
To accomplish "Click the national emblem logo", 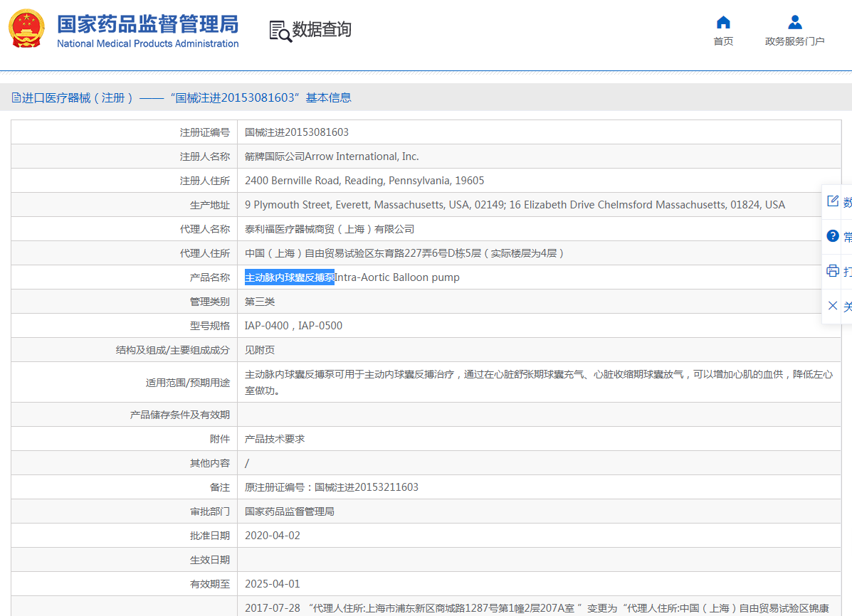I will [26, 28].
